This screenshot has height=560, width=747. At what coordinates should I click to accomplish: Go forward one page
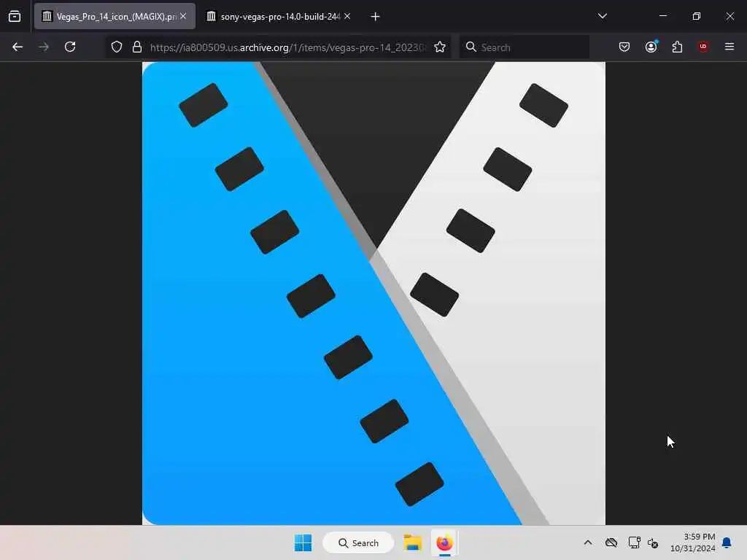[44, 47]
